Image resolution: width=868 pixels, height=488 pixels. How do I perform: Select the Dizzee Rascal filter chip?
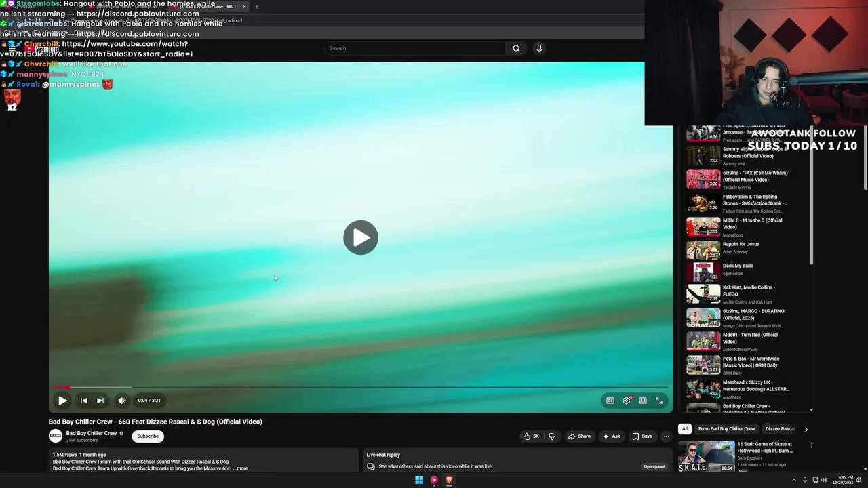(780, 429)
